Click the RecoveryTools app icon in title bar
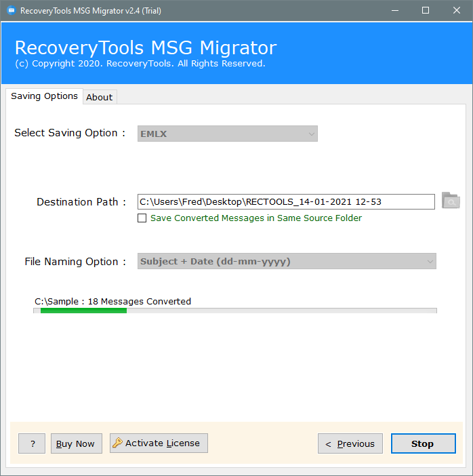The height and width of the screenshot is (476, 473). [x=12, y=10]
